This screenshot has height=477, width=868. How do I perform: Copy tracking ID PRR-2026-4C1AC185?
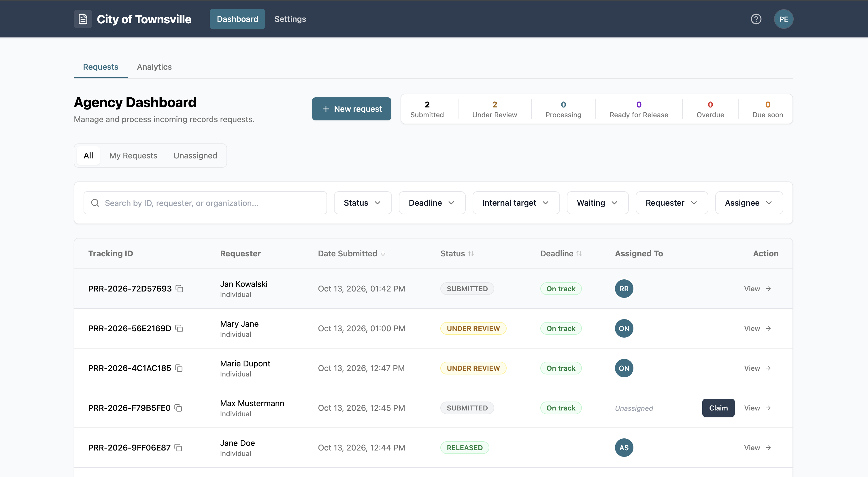pyautogui.click(x=179, y=368)
